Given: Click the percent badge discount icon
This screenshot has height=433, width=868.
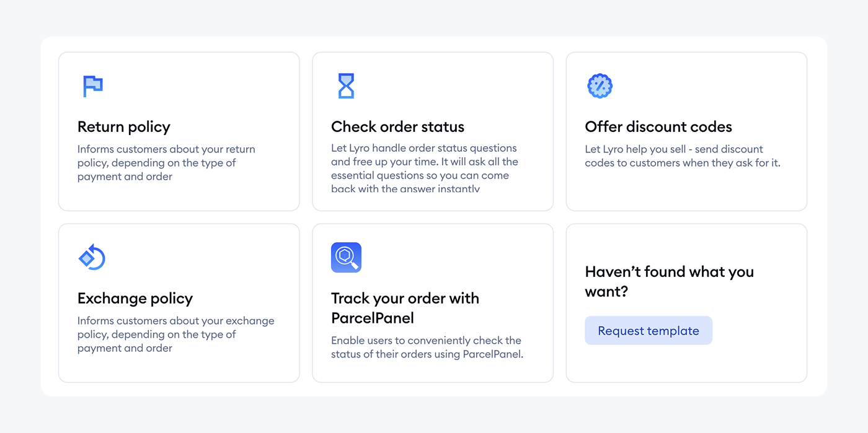Looking at the screenshot, I should coord(600,86).
